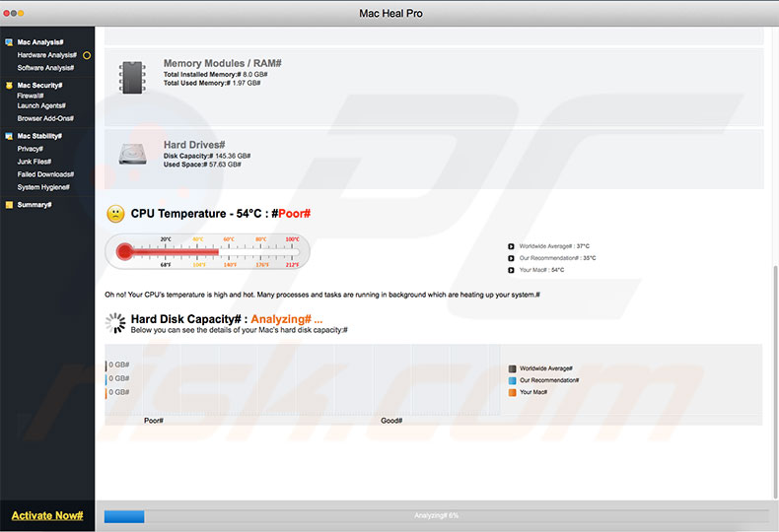Select Firewall in sidebar
This screenshot has width=779, height=532.
(x=31, y=96)
